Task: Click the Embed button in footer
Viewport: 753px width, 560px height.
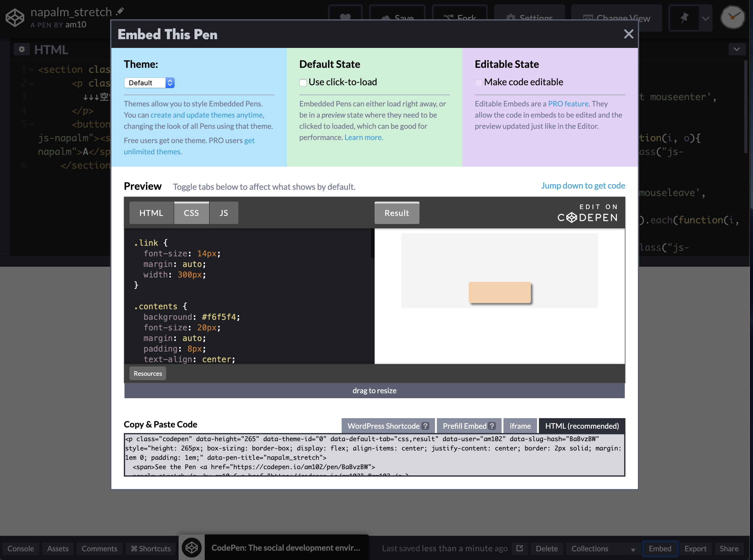Action: 660,548
